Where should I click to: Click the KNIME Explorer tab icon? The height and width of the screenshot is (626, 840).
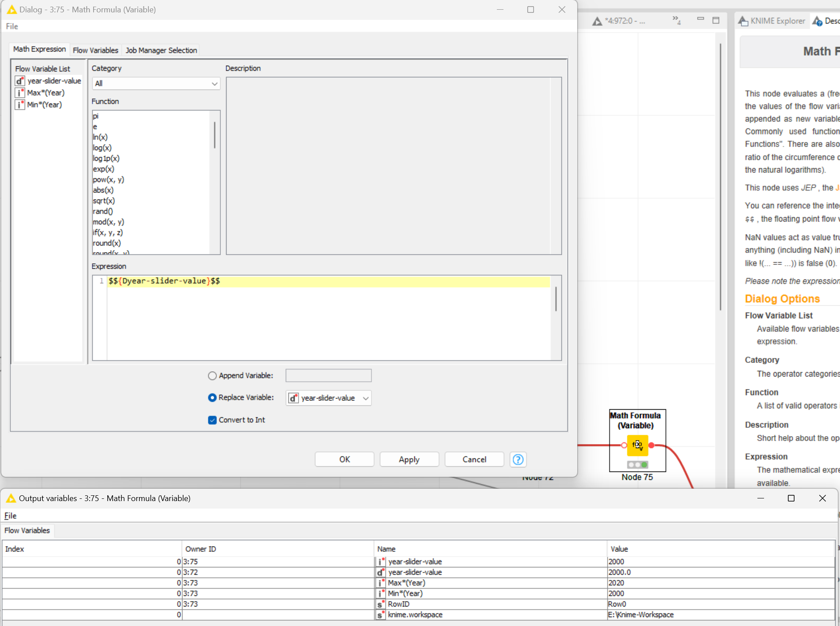pyautogui.click(x=743, y=21)
